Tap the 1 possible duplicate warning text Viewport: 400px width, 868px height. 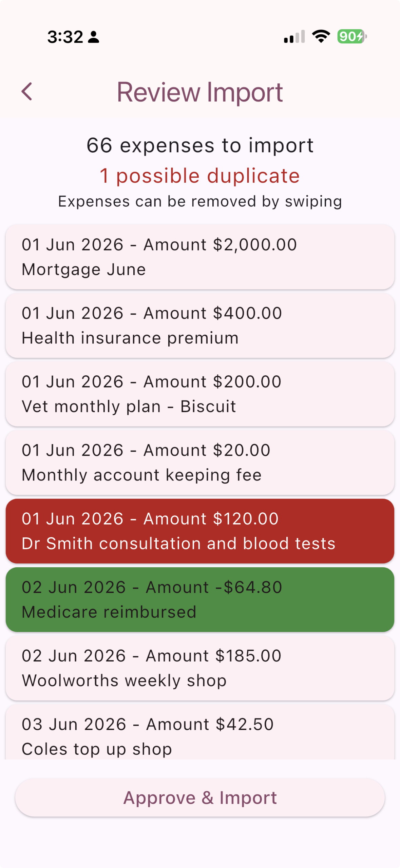[x=200, y=176]
